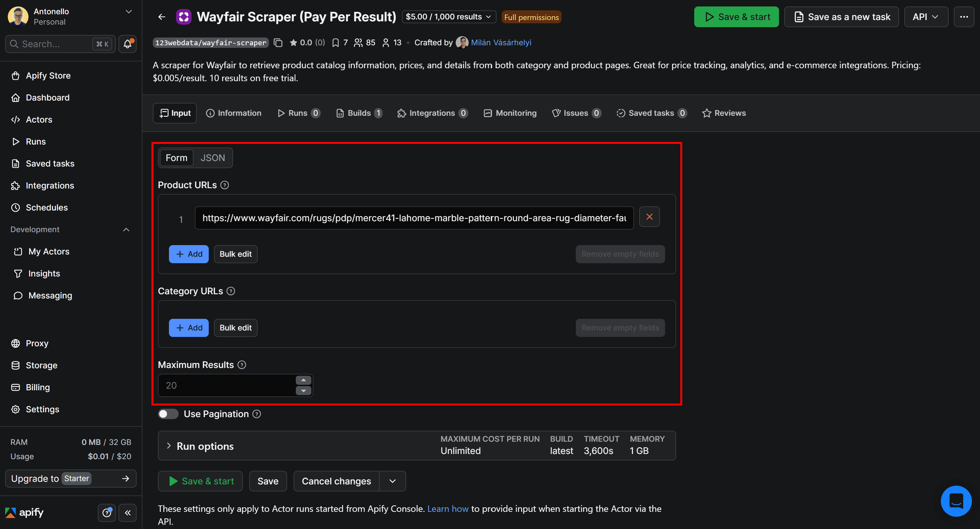Show help tooltip for Use Pagination
The image size is (980, 529).
tap(257, 414)
